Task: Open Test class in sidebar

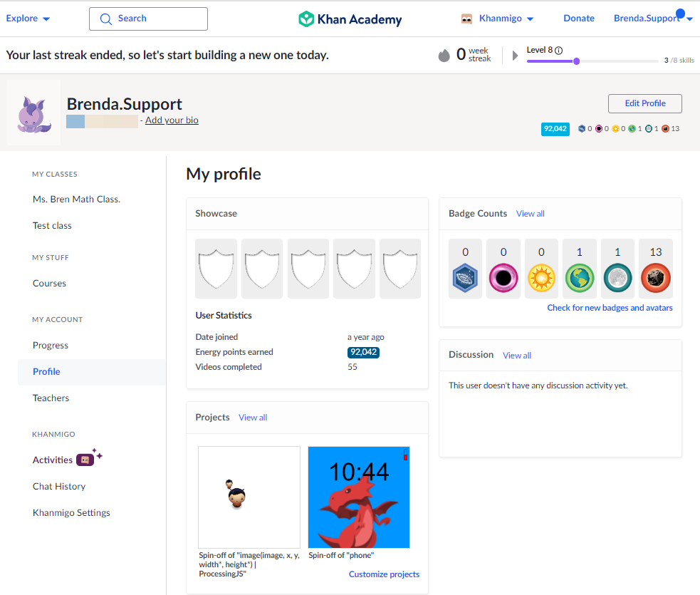Action: click(52, 226)
